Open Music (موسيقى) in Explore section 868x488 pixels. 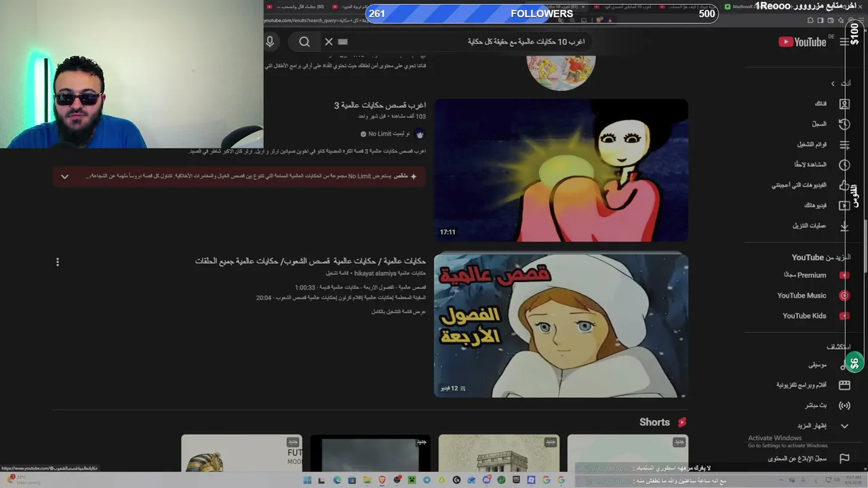click(x=817, y=365)
